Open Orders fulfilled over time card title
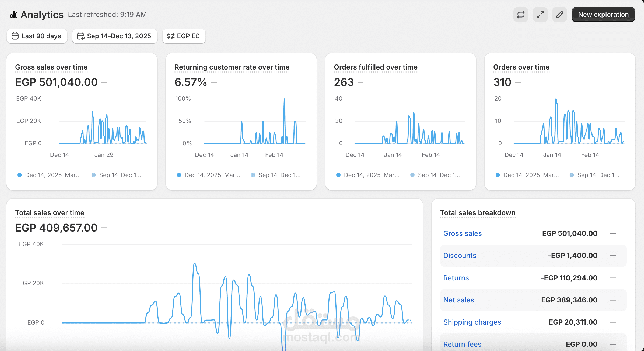The height and width of the screenshot is (351, 644). [x=376, y=67]
